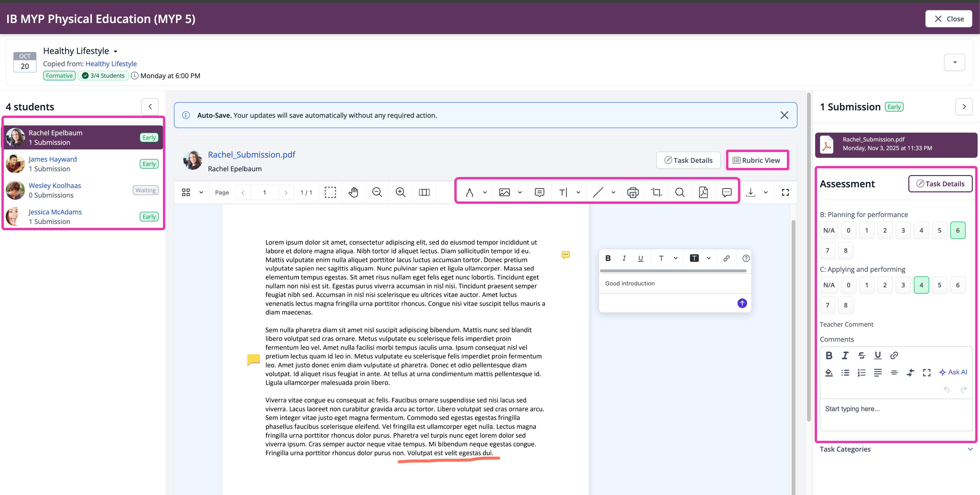Viewport: 980px width, 495px height.
Task: Toggle italic in teacher comment editor
Action: click(x=845, y=355)
